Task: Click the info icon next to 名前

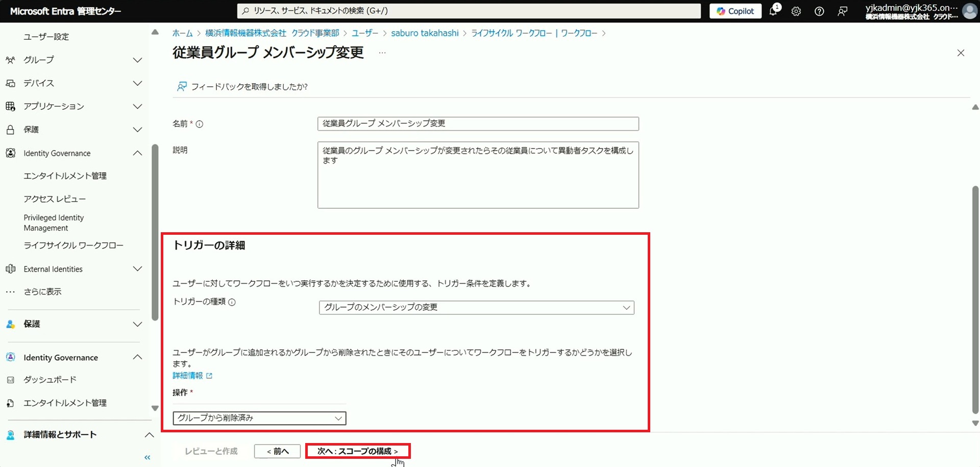Action: pos(200,124)
